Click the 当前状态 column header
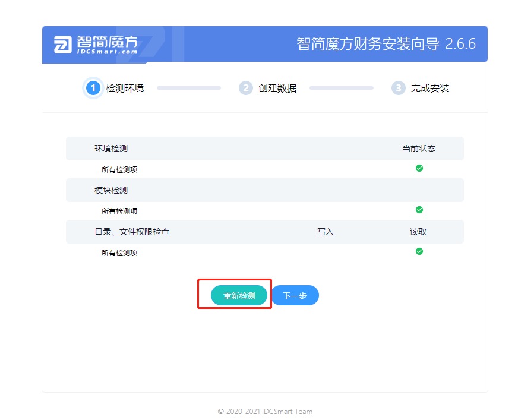 point(419,148)
